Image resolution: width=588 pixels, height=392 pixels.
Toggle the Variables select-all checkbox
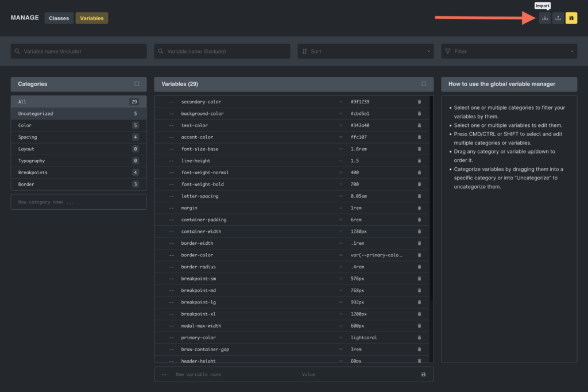tap(424, 84)
